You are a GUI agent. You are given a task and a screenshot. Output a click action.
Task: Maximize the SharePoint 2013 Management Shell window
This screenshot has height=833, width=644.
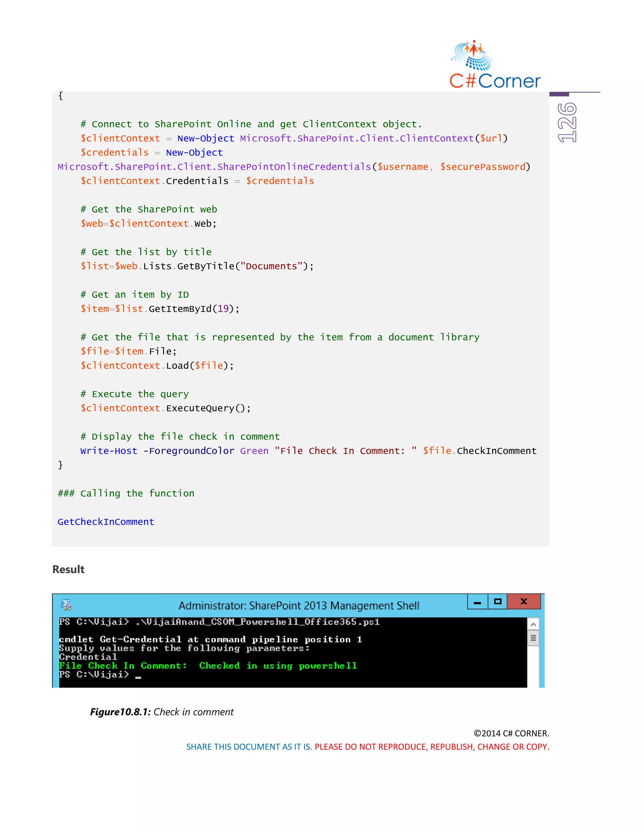(497, 601)
